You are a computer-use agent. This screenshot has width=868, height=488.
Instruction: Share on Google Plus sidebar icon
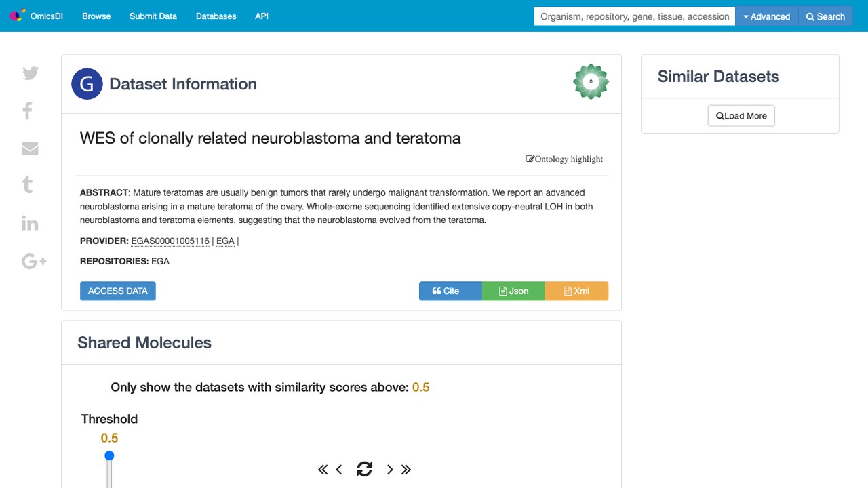pos(34,261)
